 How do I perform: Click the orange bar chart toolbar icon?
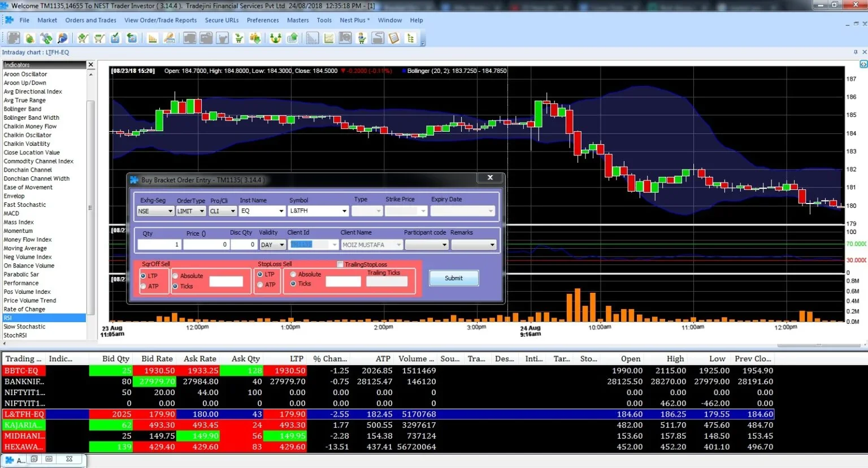pos(153,38)
